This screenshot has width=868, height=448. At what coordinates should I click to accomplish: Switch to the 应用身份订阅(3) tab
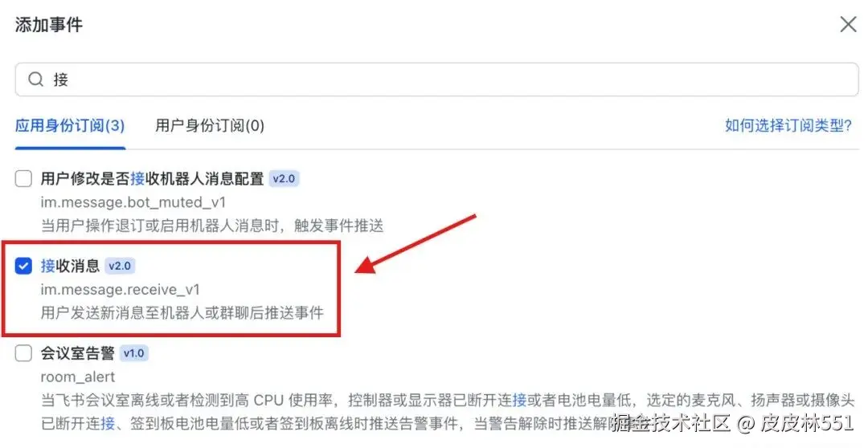click(70, 125)
